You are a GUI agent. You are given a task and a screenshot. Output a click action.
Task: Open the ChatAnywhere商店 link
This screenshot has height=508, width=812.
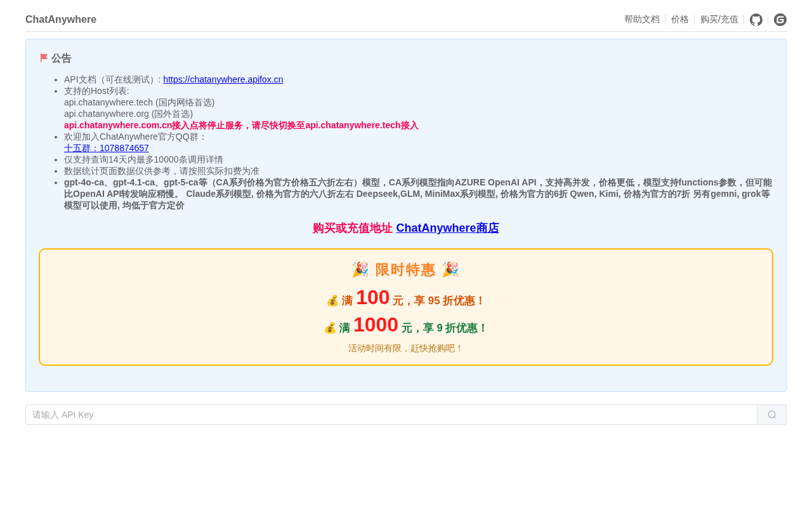pyautogui.click(x=448, y=228)
